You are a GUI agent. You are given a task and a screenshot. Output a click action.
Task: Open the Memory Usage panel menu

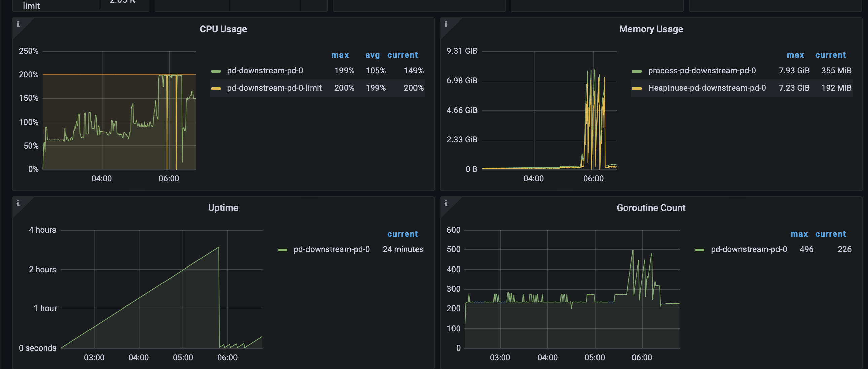(x=651, y=29)
